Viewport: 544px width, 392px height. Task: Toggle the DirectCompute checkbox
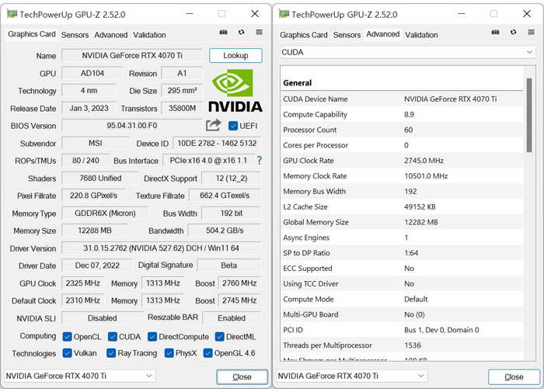pyautogui.click(x=152, y=337)
